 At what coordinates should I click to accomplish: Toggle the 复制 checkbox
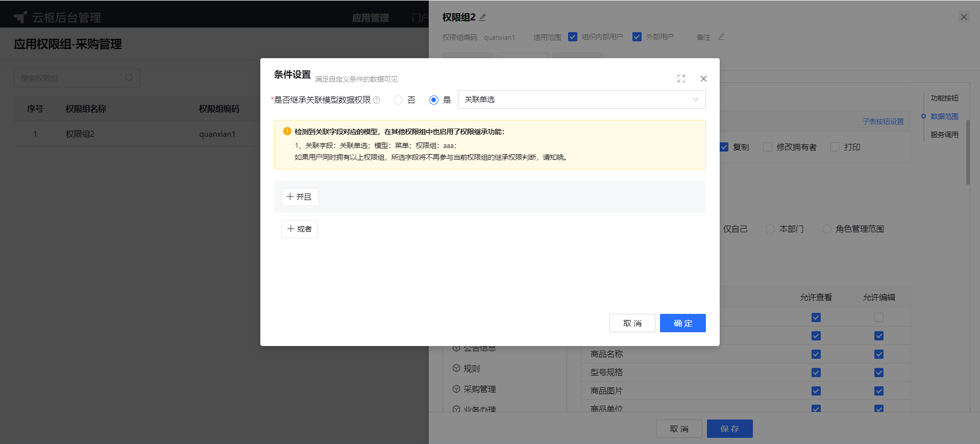724,147
